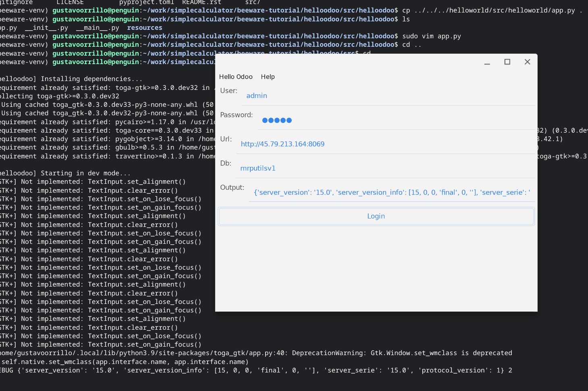Click the 'Password:' label
Viewport: 588px width, 391px height.
[237, 115]
